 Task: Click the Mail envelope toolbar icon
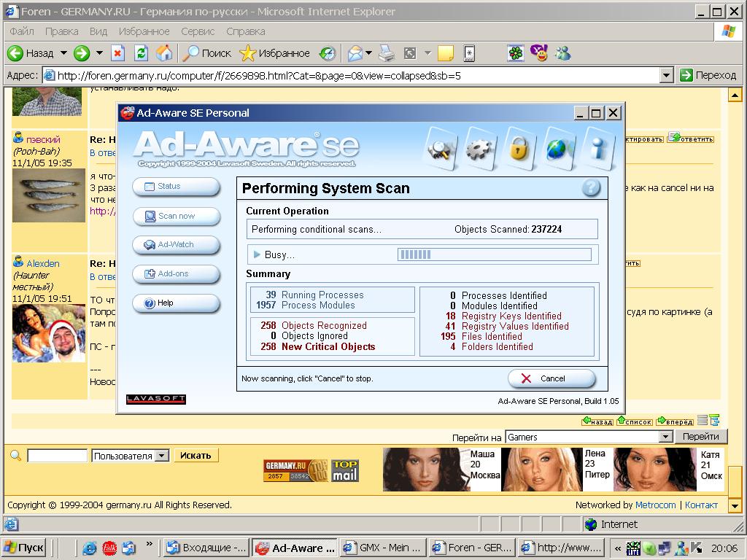pyautogui.click(x=355, y=53)
